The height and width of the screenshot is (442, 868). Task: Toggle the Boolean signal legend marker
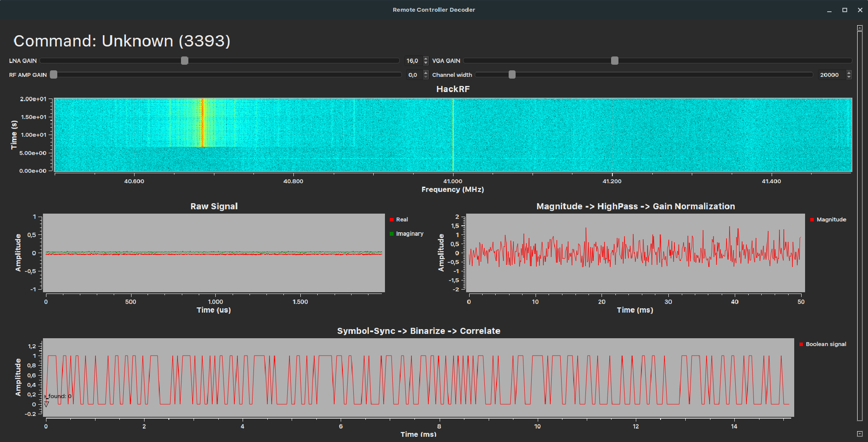(x=801, y=344)
